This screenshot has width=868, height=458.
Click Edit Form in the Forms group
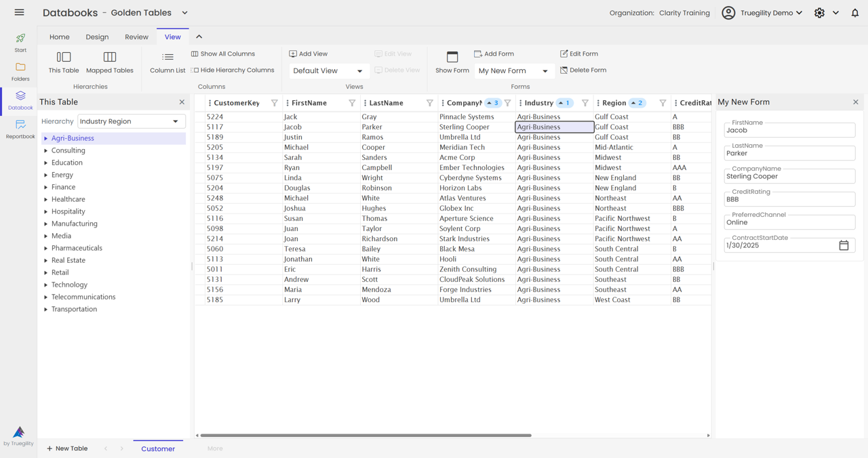pyautogui.click(x=579, y=54)
